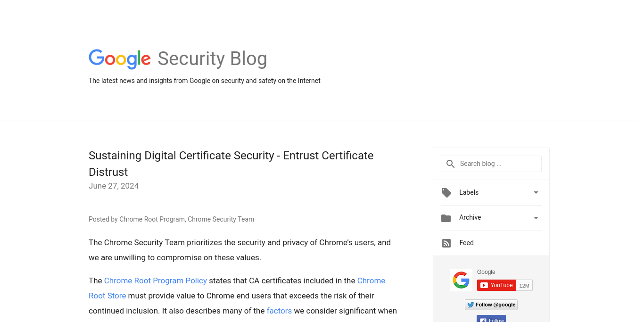Open the Feed menu item
Image resolution: width=644 pixels, height=322 pixels.
[x=466, y=243]
